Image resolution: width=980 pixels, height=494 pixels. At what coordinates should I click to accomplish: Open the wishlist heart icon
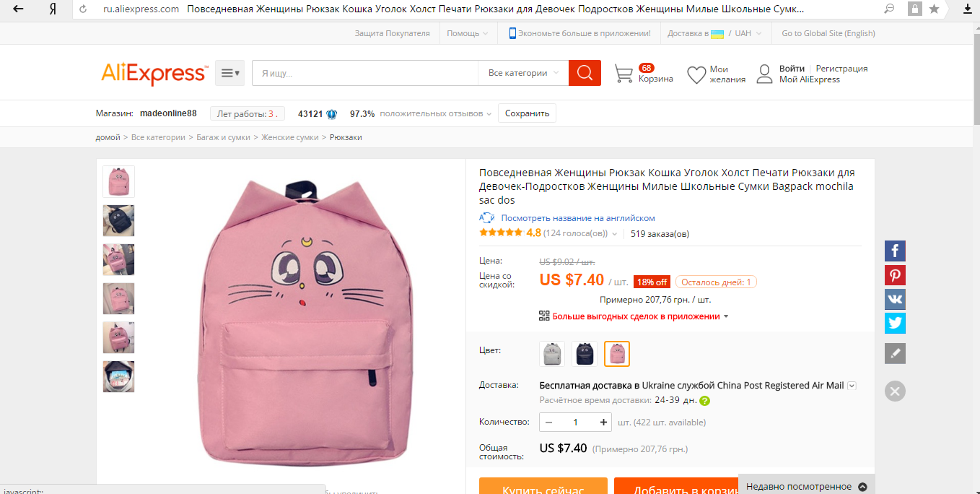coord(696,74)
